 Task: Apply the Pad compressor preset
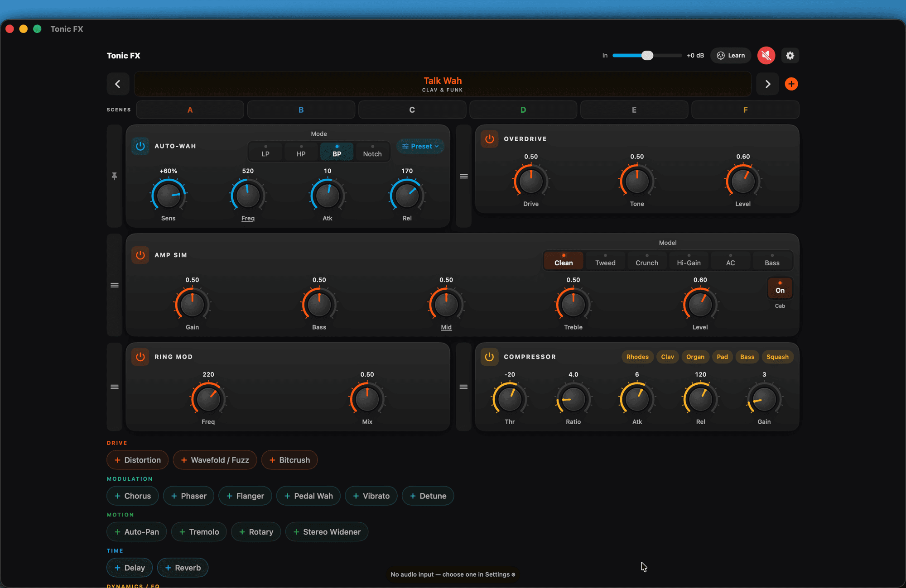tap(722, 357)
